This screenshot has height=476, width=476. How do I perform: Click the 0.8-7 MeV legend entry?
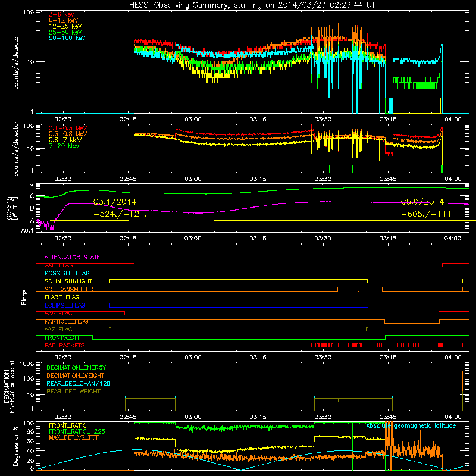(x=65, y=140)
